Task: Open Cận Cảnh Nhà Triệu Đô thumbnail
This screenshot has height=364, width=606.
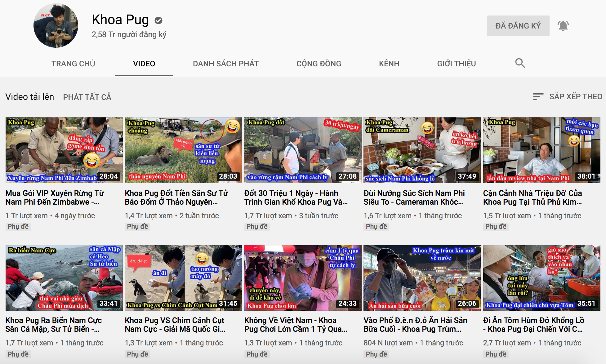Action: tap(542, 150)
